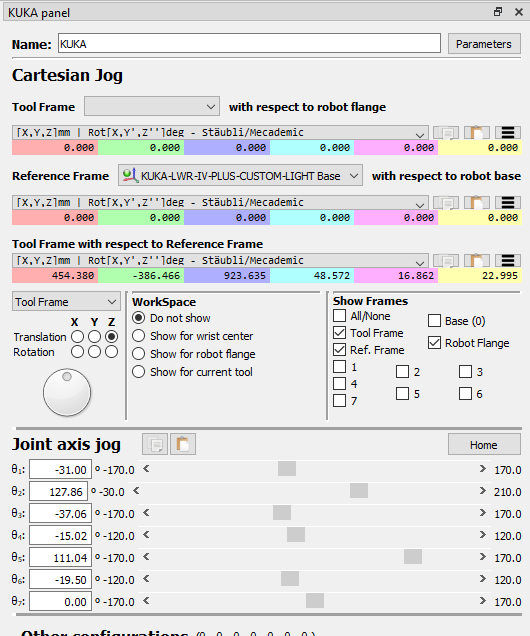Viewport: 530px width, 636px height.
Task: Increase θ7 with right arrow
Action: point(483,600)
